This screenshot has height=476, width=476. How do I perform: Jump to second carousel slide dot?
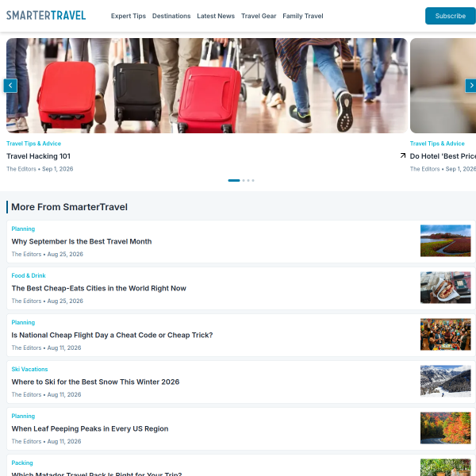click(244, 180)
